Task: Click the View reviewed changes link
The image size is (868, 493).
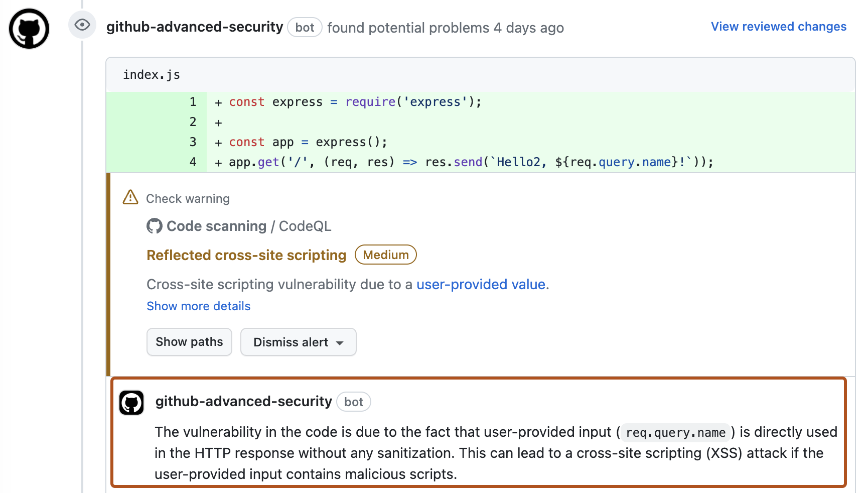Action: coord(778,26)
